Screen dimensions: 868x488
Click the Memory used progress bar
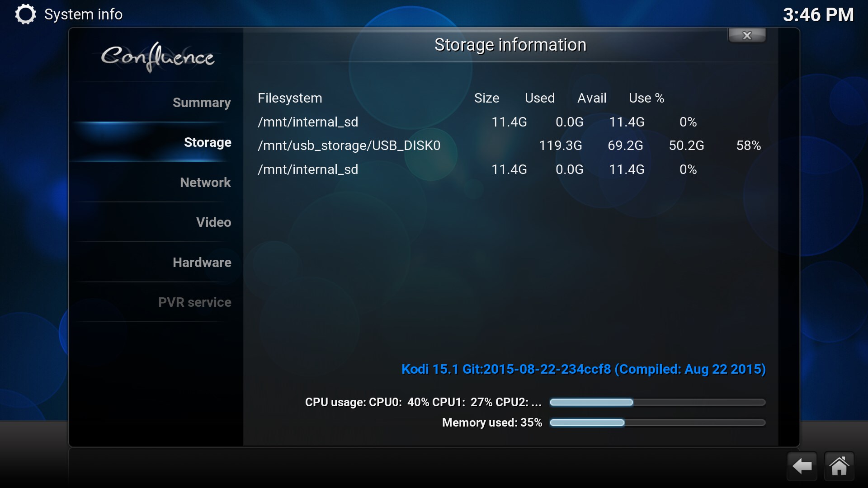(658, 422)
